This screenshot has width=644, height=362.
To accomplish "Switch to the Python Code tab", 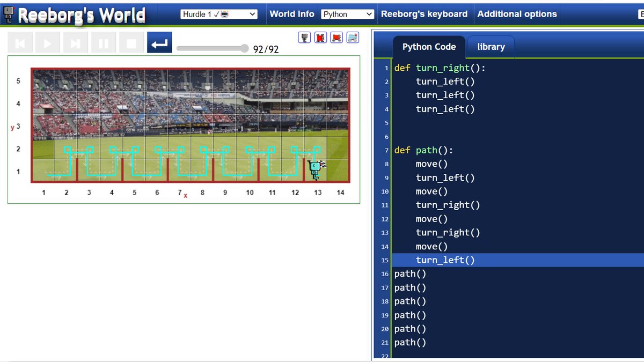I will tap(429, 47).
